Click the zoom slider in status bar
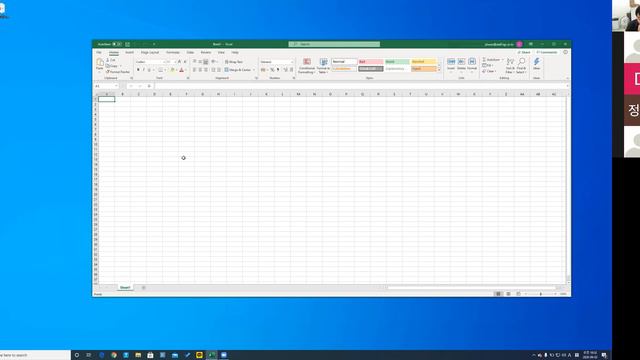 [540, 294]
